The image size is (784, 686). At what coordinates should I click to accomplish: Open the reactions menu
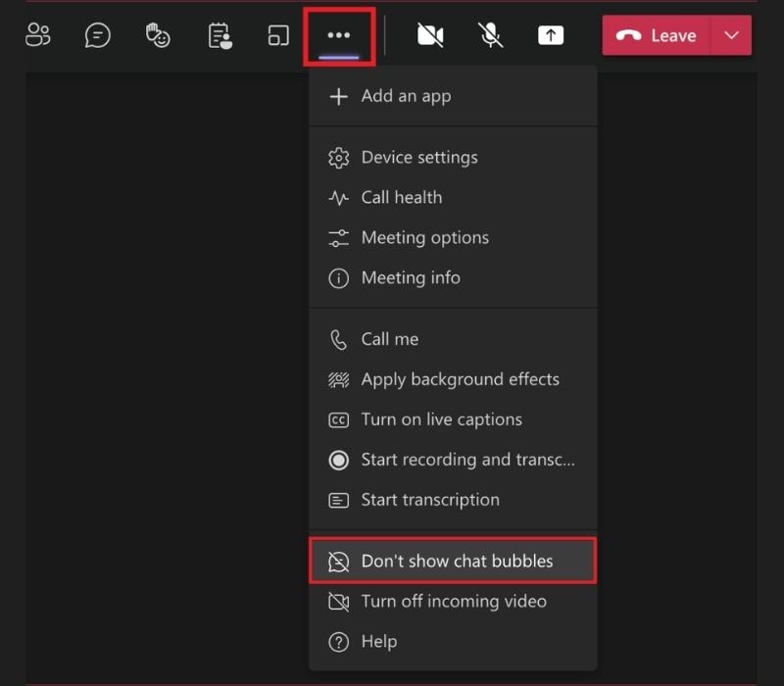tap(158, 34)
